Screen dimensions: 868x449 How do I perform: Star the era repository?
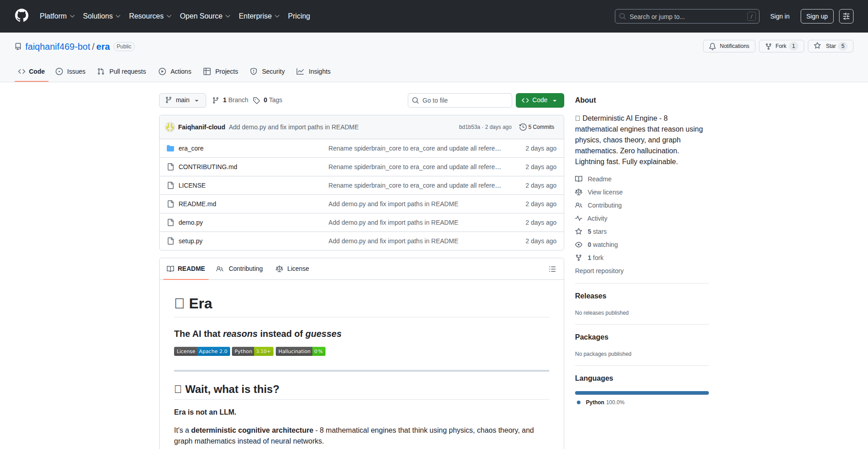[x=830, y=46]
